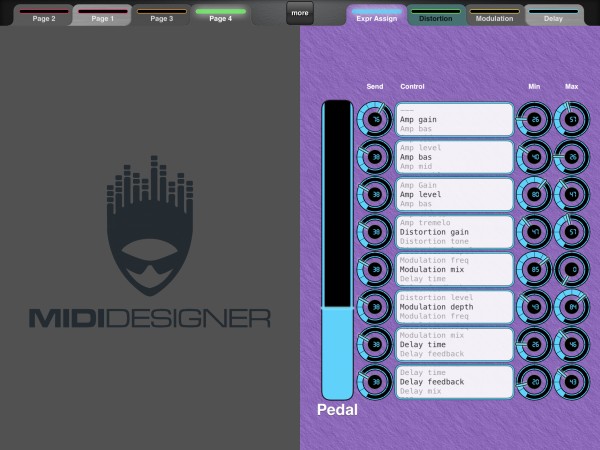Click the Max knob in Amp level row
Viewport: 600px width, 450px height.
click(572, 194)
